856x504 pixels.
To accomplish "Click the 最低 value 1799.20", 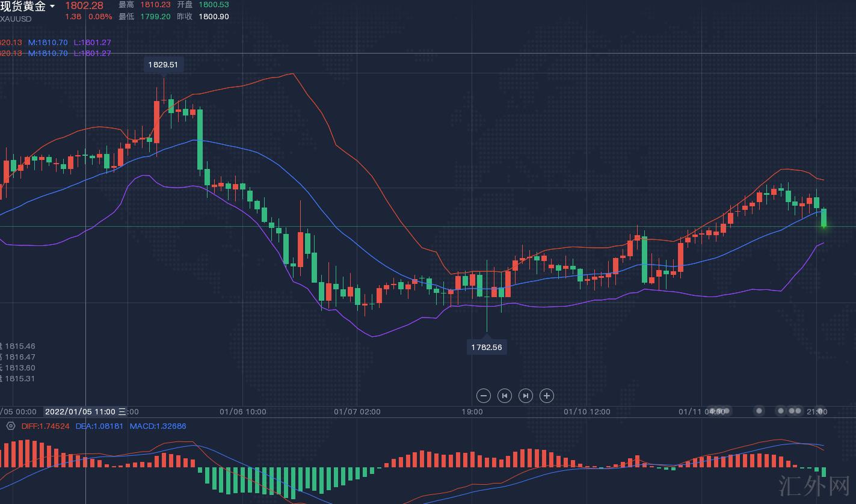I will (155, 16).
